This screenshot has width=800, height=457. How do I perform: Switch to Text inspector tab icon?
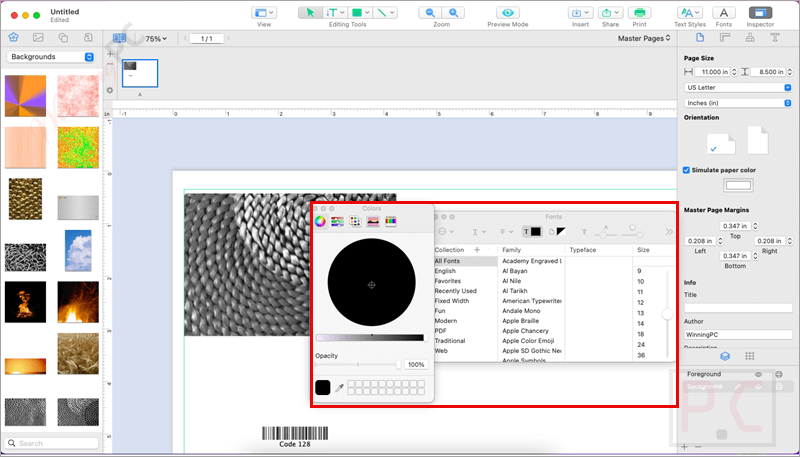click(x=775, y=37)
